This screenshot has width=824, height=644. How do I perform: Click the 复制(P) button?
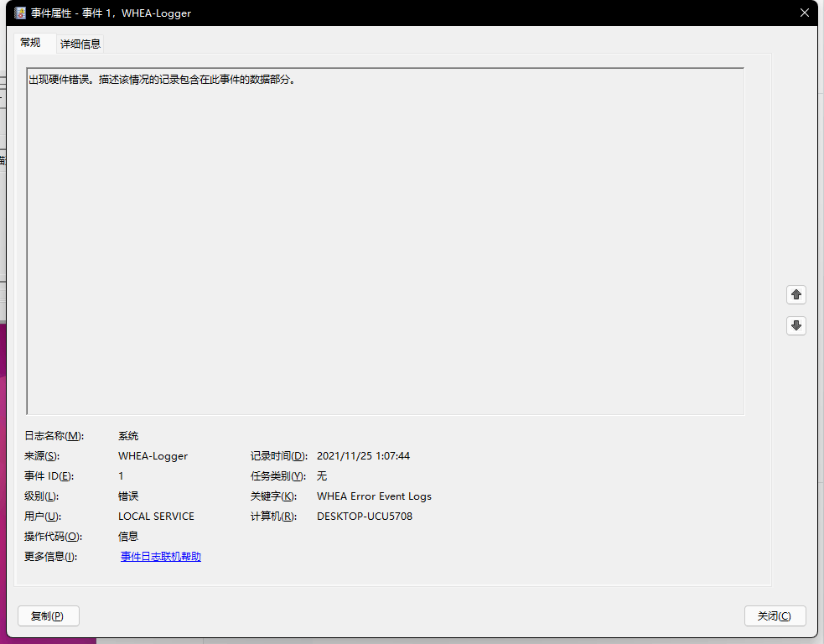[x=49, y=616]
